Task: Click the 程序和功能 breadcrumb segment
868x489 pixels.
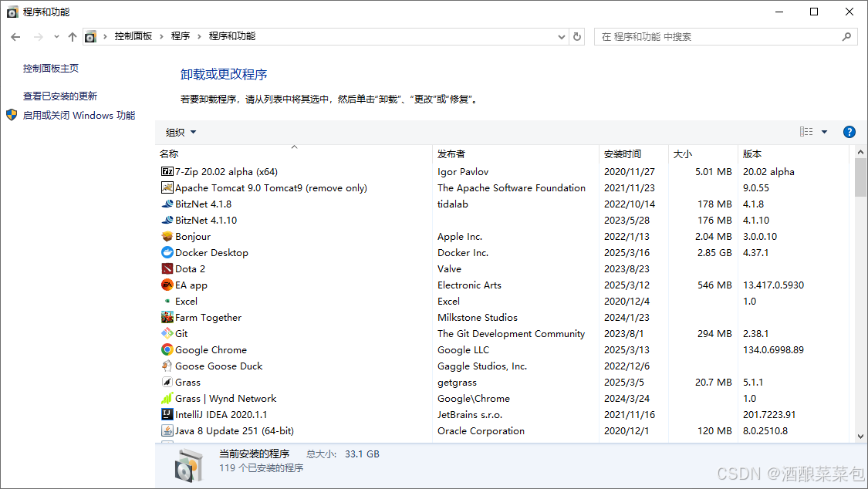Action: coord(232,36)
